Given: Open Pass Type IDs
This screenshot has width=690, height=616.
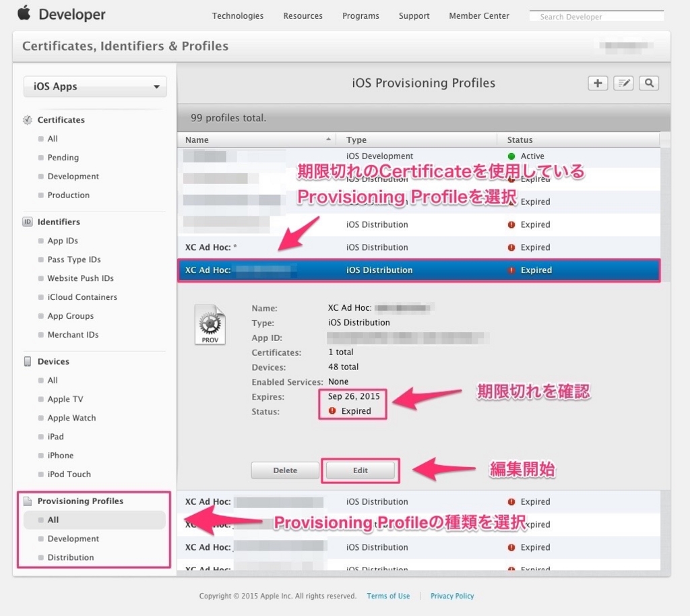Looking at the screenshot, I should coord(74,259).
